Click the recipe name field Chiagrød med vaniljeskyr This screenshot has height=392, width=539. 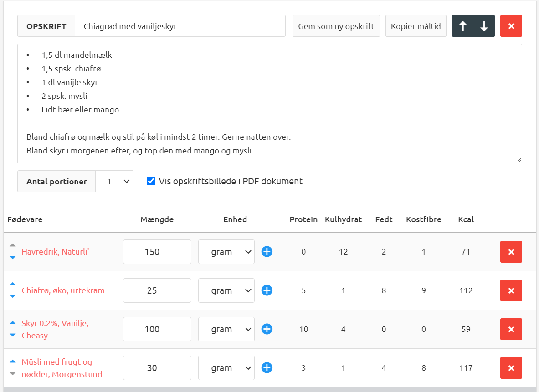[x=180, y=26]
